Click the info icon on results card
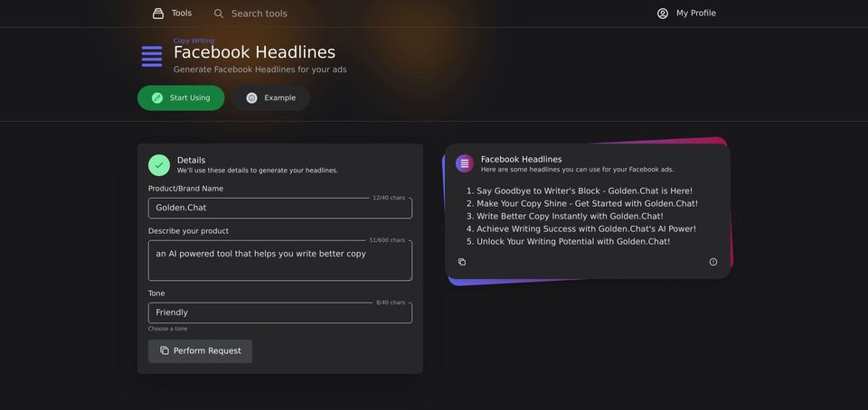Image resolution: width=868 pixels, height=410 pixels. (713, 262)
